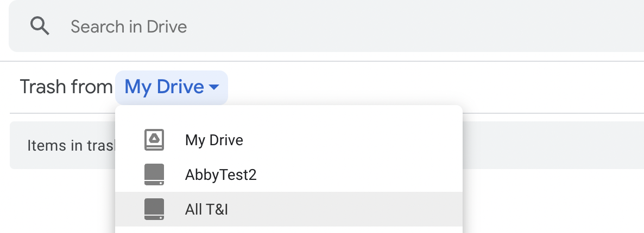Click the "Search in Drive" placeholder text
644x233 pixels.
(x=129, y=26)
